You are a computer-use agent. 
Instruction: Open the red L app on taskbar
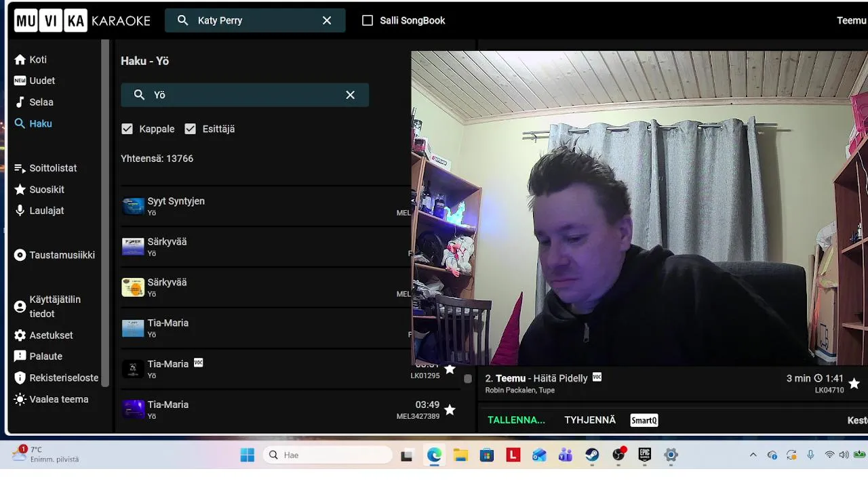point(513,455)
